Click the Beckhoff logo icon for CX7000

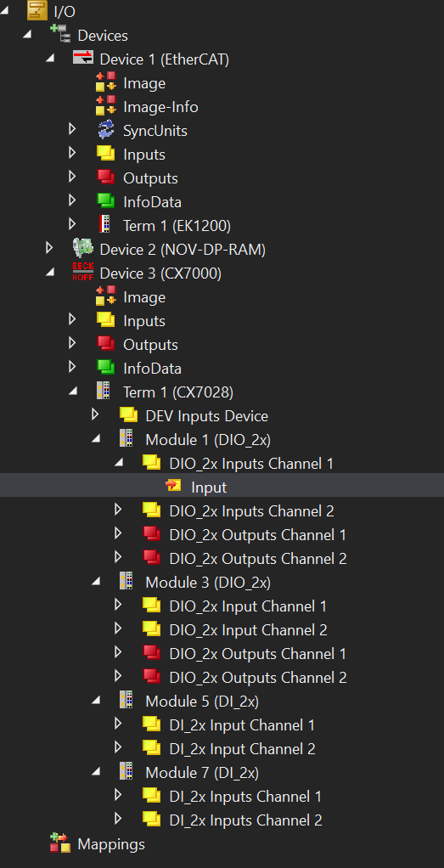coord(82,273)
